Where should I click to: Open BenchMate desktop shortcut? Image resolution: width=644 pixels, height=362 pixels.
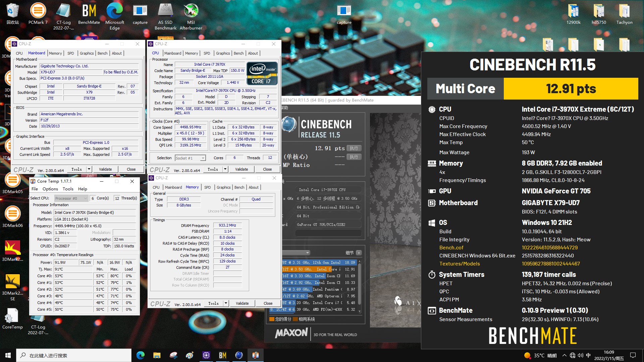click(x=89, y=14)
